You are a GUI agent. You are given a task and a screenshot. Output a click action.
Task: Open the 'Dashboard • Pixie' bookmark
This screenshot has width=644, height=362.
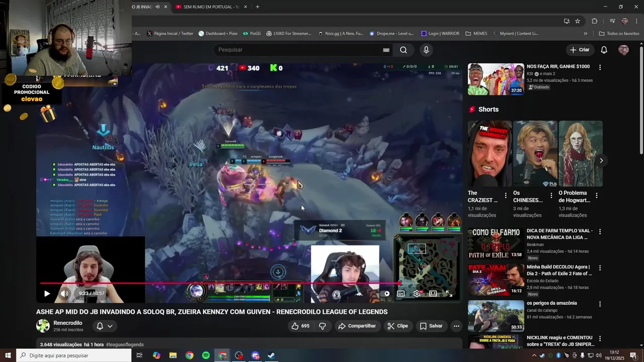[218, 34]
